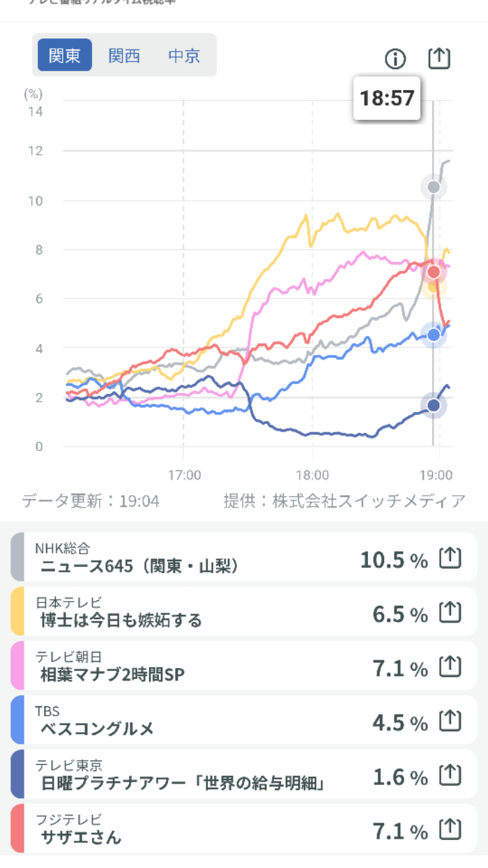
Task: Share the フジテレビ サザエさん rating
Action: pos(450,830)
